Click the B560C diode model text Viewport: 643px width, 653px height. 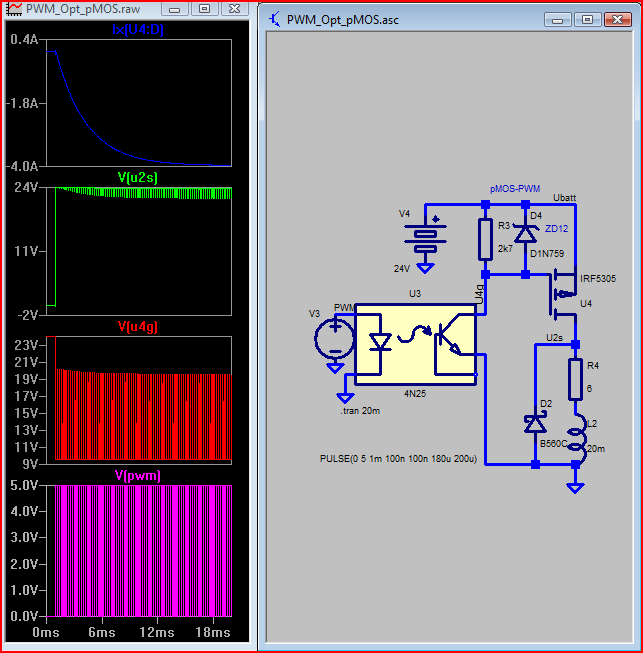pyautogui.click(x=553, y=444)
